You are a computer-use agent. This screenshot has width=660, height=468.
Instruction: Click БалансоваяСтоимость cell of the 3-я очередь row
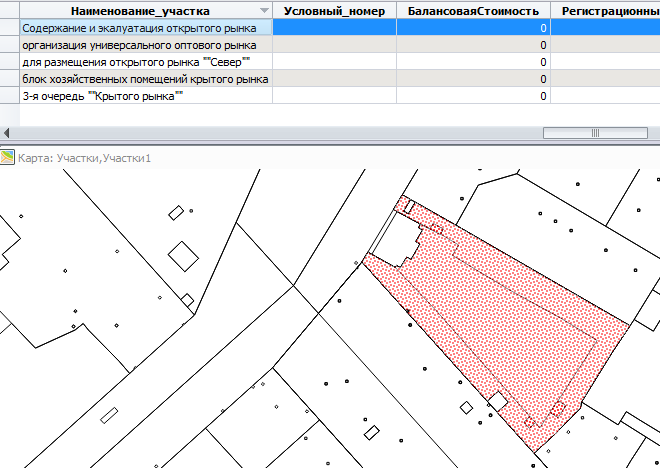click(473, 96)
